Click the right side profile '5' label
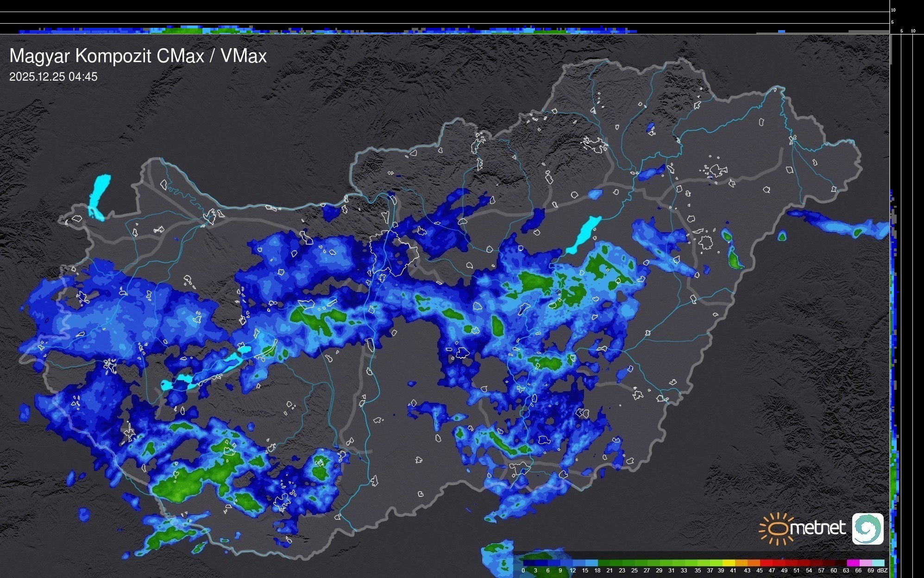The width and height of the screenshot is (924, 578). click(x=902, y=31)
